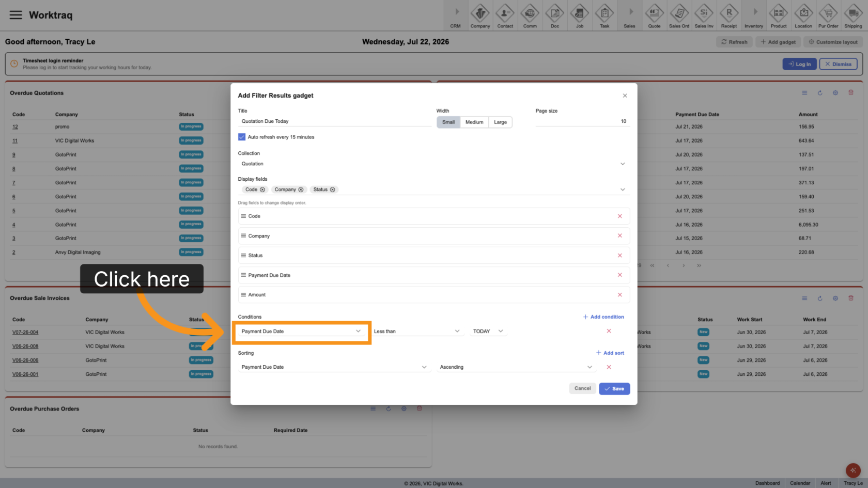The image size is (868, 488).
Task: Click the red assistant icon at bottom right
Action: (x=853, y=470)
